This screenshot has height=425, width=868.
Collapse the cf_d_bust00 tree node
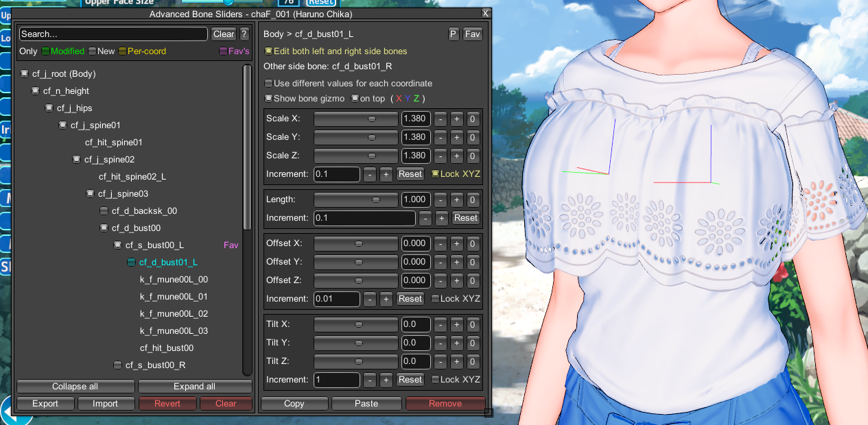[104, 228]
